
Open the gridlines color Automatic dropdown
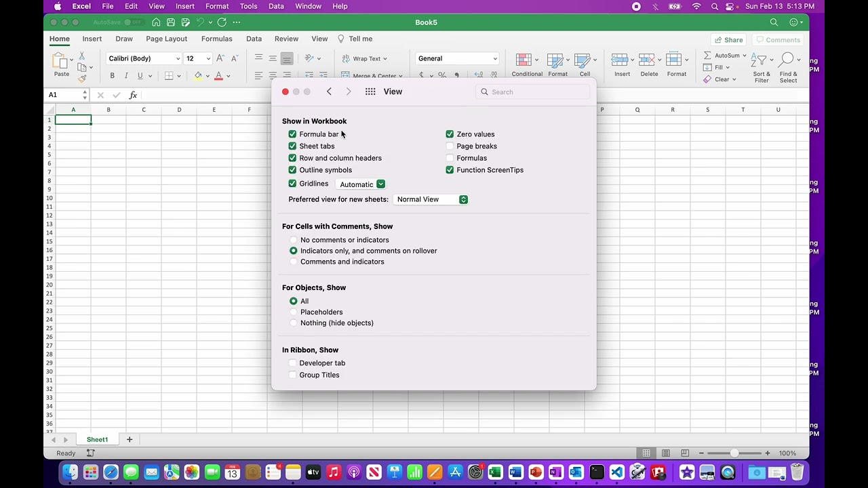[x=361, y=184]
